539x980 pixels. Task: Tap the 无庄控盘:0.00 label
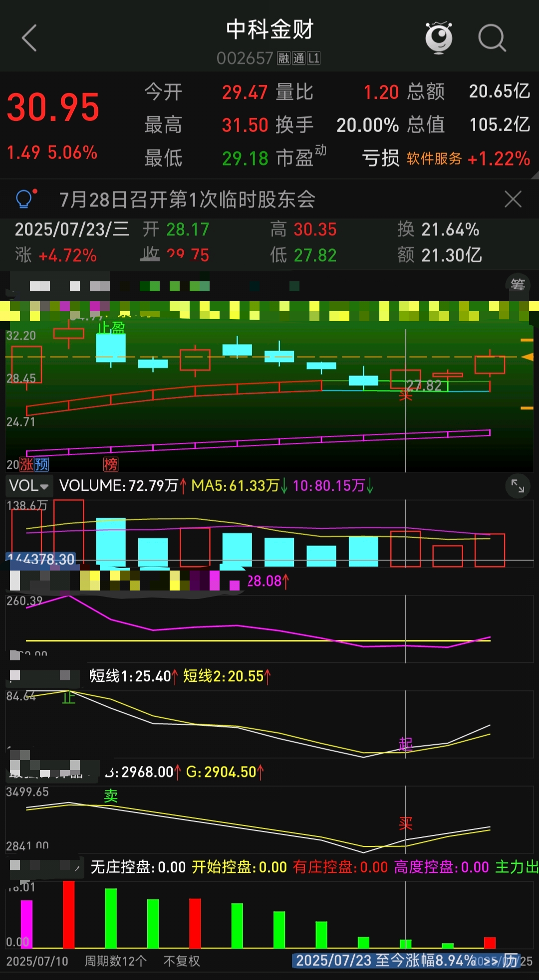click(x=138, y=867)
